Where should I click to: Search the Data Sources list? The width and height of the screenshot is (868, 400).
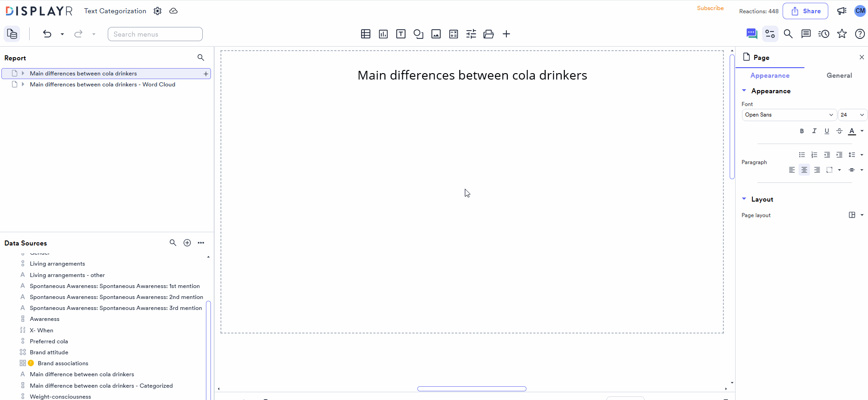pyautogui.click(x=173, y=243)
